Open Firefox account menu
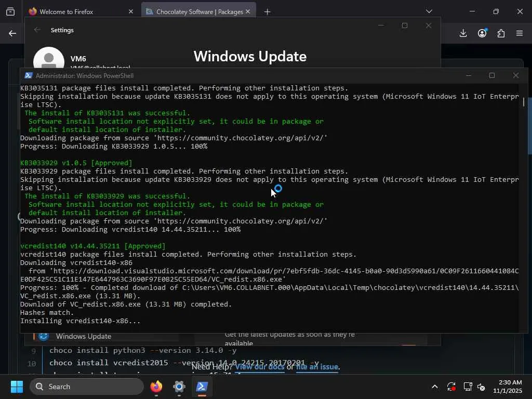 click(x=482, y=33)
